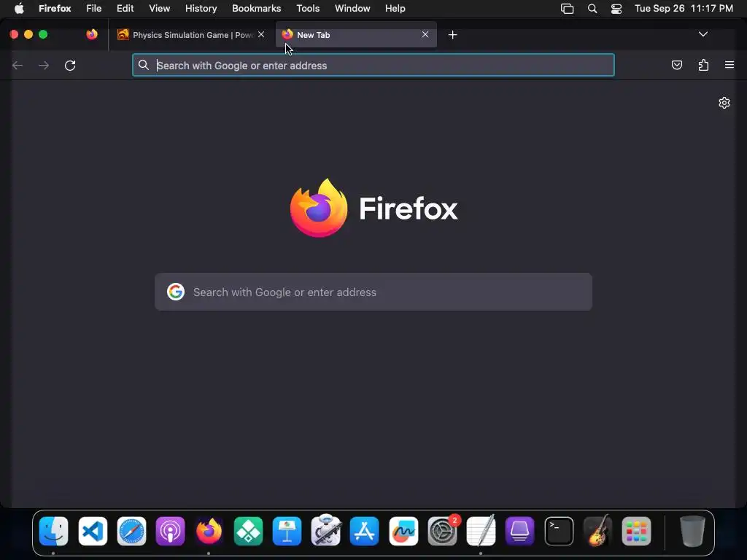Open the green diamond tiles app in Dock
Viewport: 747px width, 560px height.
pos(248,531)
